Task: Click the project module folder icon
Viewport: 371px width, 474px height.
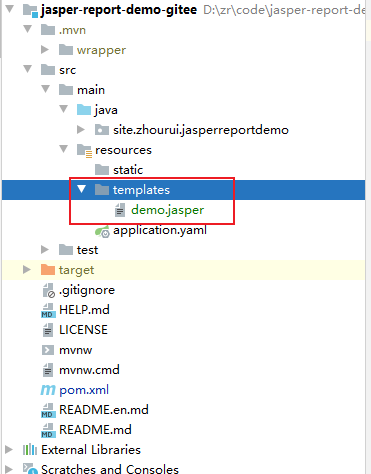Action: point(30,10)
